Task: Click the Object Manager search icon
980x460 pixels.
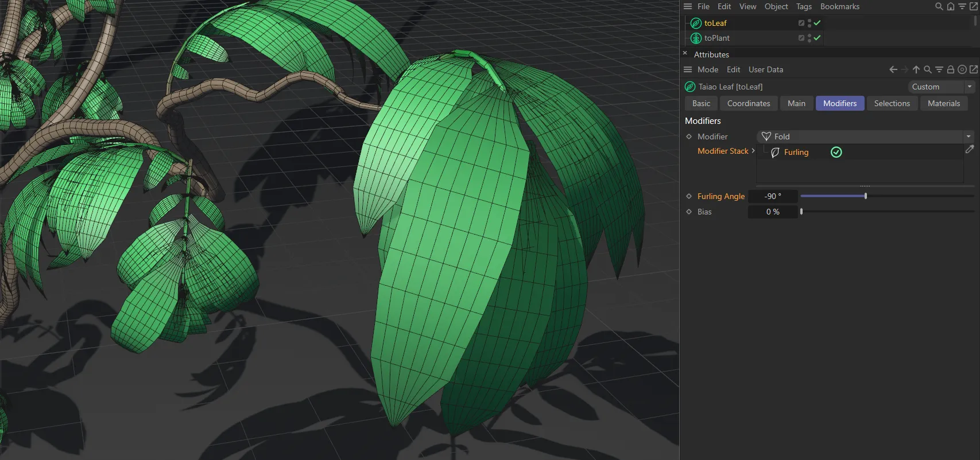Action: point(939,6)
